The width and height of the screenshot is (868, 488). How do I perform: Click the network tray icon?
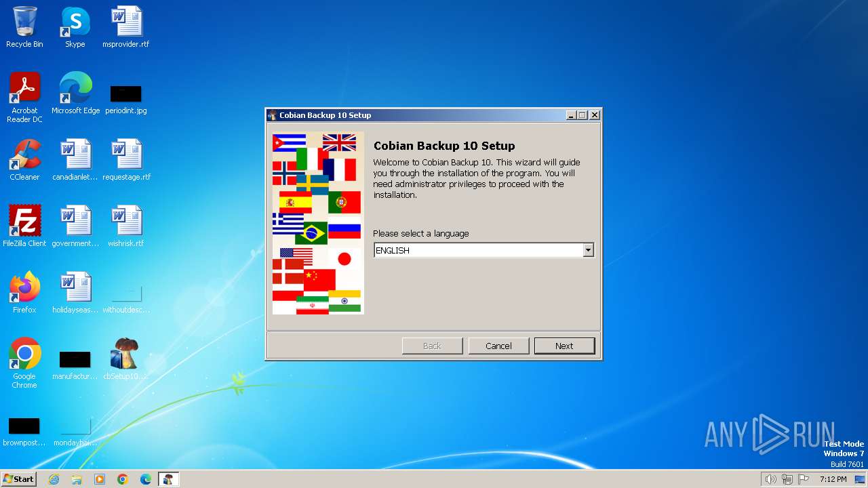[x=787, y=479]
